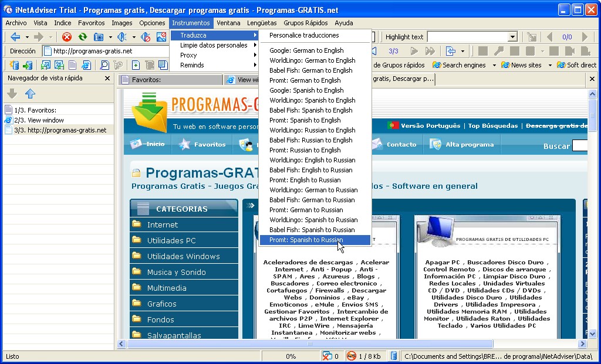
Task: Click the first save-window icon in third toolbar
Action: point(45,65)
